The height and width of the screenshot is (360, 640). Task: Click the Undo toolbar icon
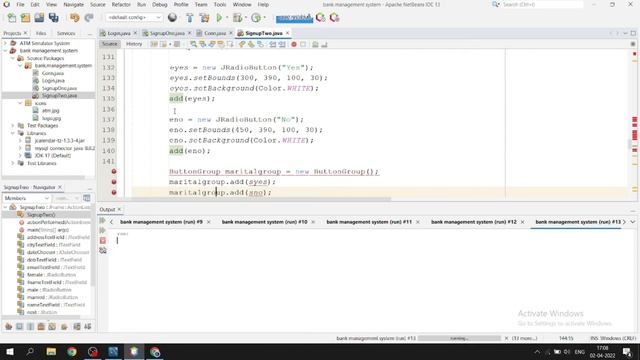[x=74, y=18]
